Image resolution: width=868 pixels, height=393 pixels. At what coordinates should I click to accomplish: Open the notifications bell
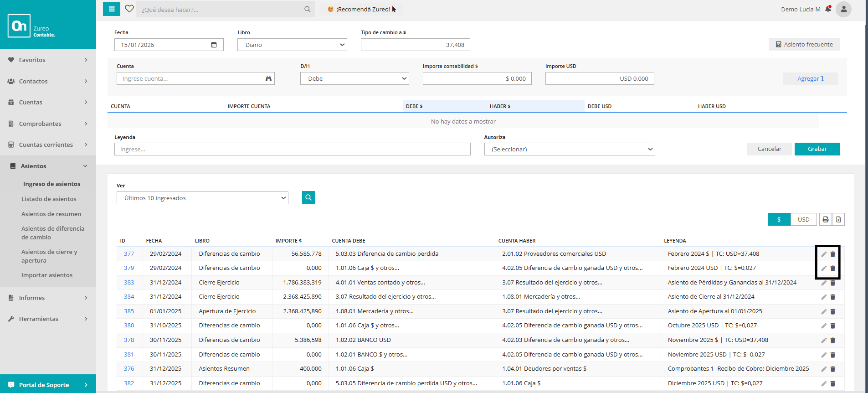click(828, 9)
